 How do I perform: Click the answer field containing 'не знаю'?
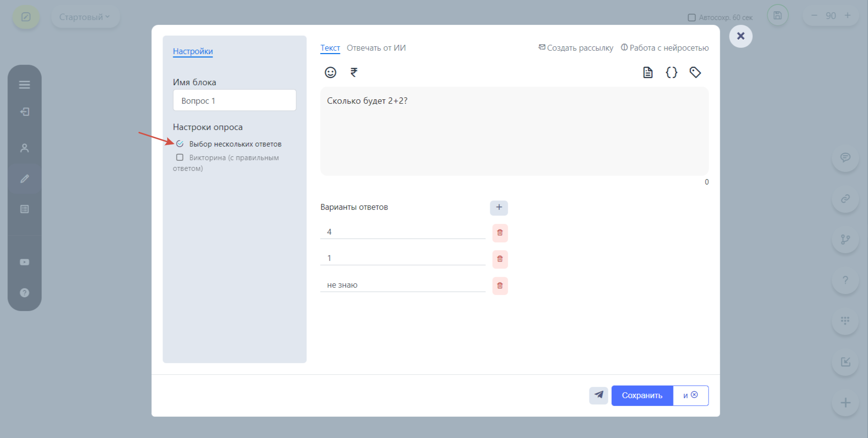(x=403, y=285)
